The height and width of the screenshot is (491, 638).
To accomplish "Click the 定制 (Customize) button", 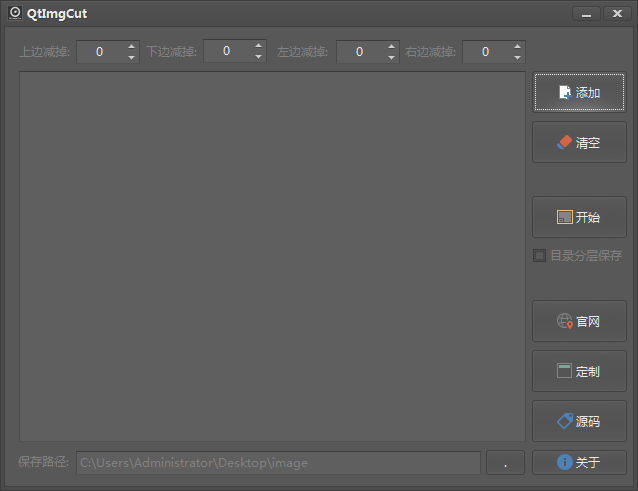I will tap(579, 371).
